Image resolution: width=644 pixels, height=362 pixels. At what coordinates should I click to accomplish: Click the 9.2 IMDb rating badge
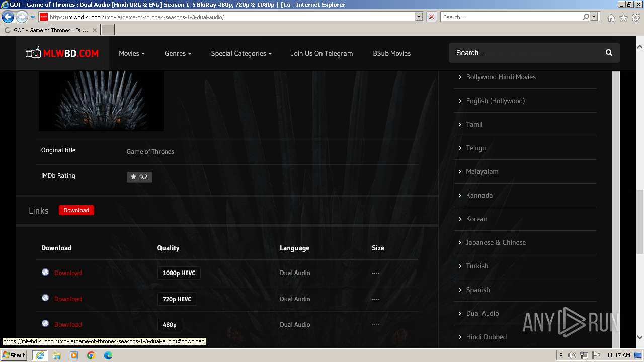[x=139, y=177]
